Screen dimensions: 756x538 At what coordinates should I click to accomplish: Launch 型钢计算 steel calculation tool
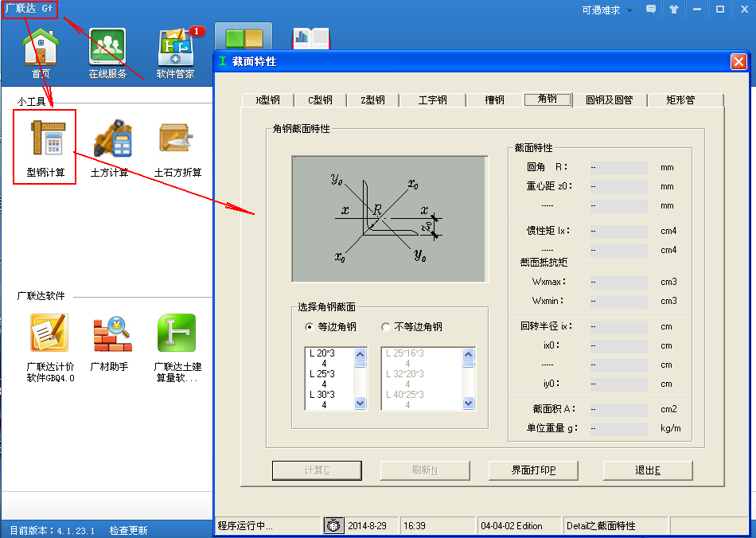(45, 149)
